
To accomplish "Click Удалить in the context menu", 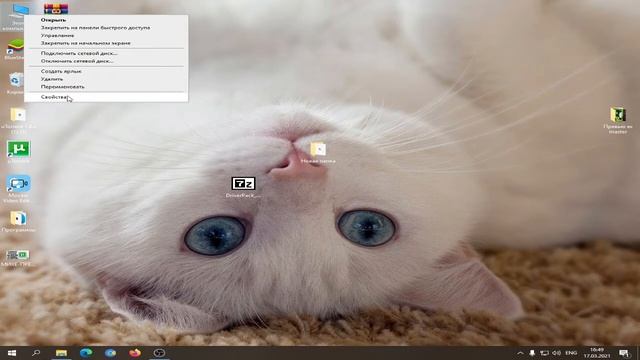I will tap(52, 79).
